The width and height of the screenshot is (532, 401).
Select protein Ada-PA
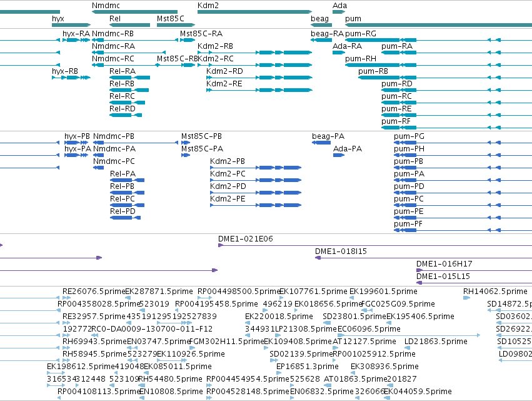point(348,149)
